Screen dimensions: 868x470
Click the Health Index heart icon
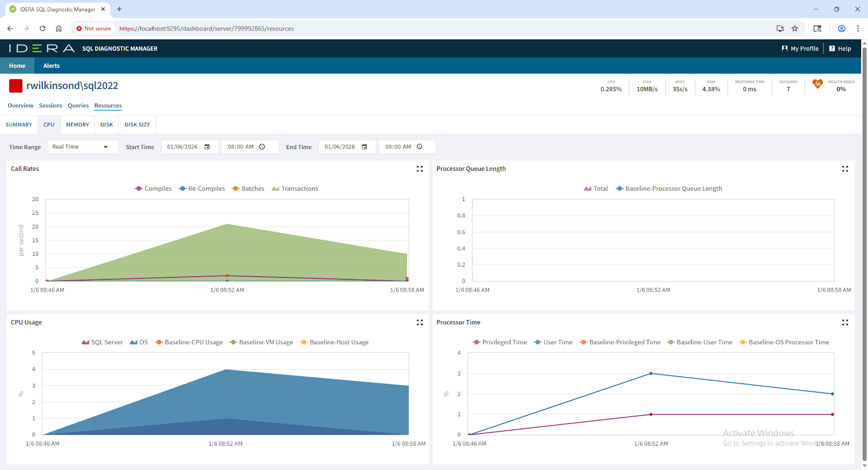click(x=818, y=84)
